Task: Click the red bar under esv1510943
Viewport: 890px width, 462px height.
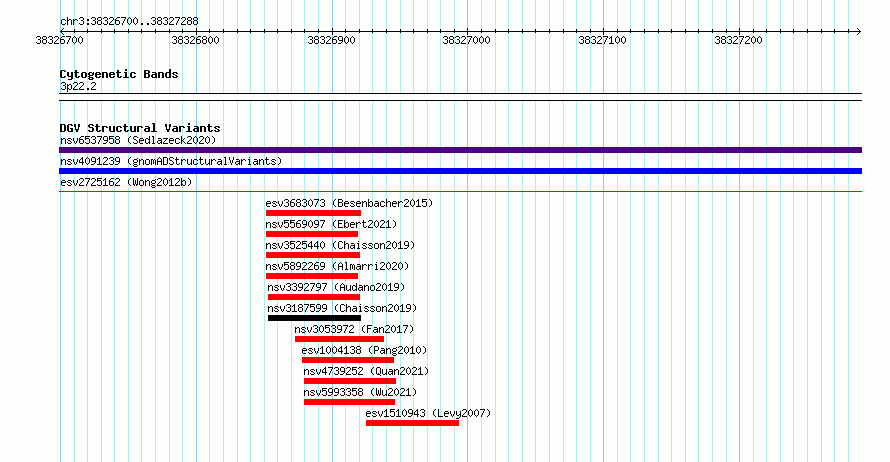Action: (412, 423)
